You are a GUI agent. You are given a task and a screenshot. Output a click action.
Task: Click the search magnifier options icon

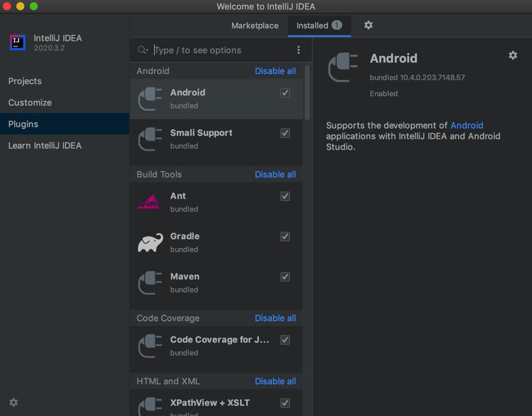point(143,50)
